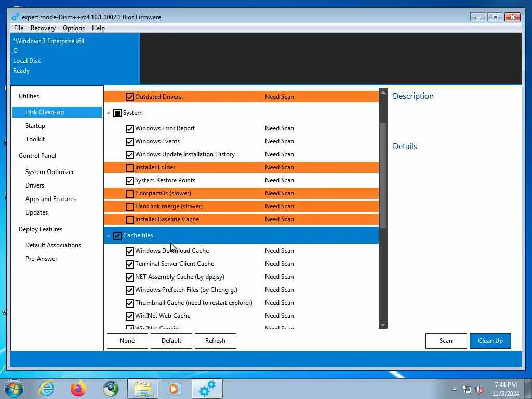Uncheck WinINet Web Cache checkbox

pyautogui.click(x=129, y=316)
